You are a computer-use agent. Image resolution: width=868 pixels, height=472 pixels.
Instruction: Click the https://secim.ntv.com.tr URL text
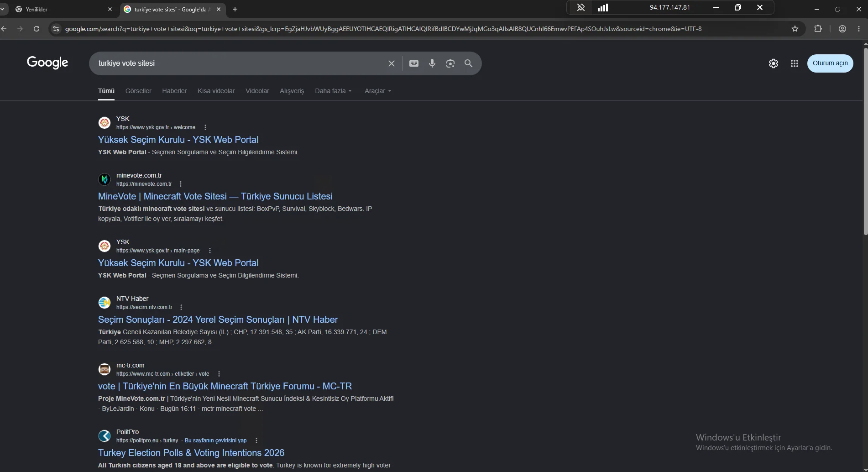click(x=144, y=307)
